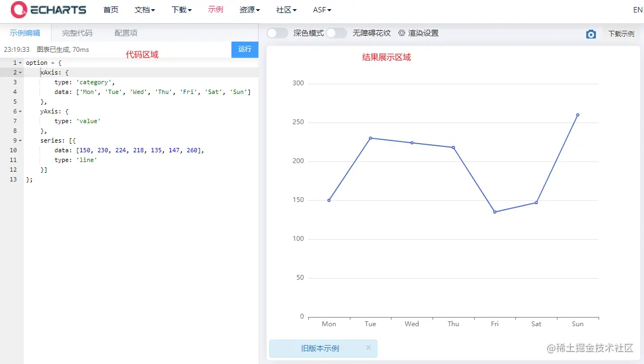
Task: Click the 300 y-axis label
Action: pyautogui.click(x=298, y=83)
